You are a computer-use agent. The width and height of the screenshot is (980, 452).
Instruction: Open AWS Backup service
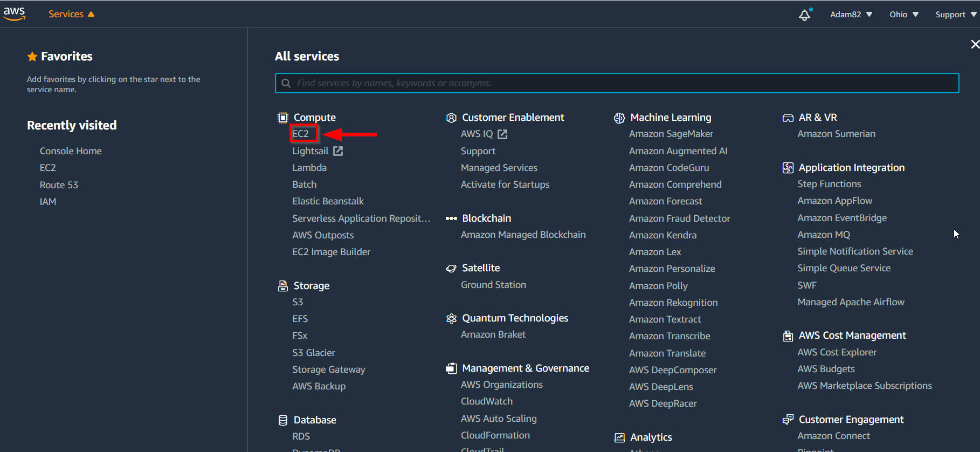coord(319,386)
